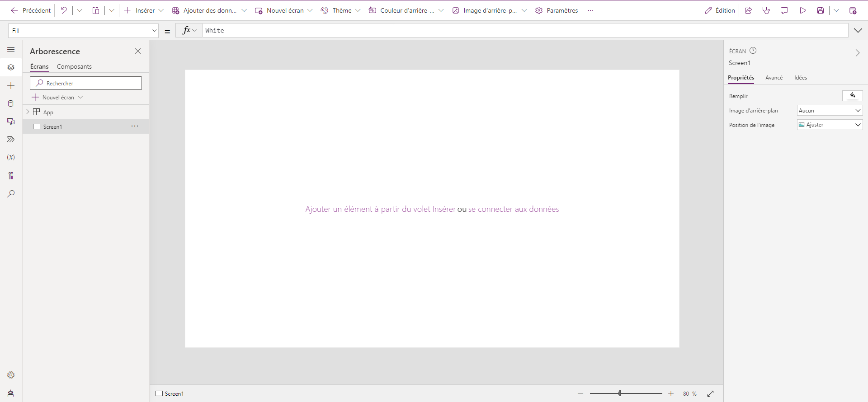Go back with the Précédent button
The width and height of the screenshot is (868, 402).
coord(31,10)
